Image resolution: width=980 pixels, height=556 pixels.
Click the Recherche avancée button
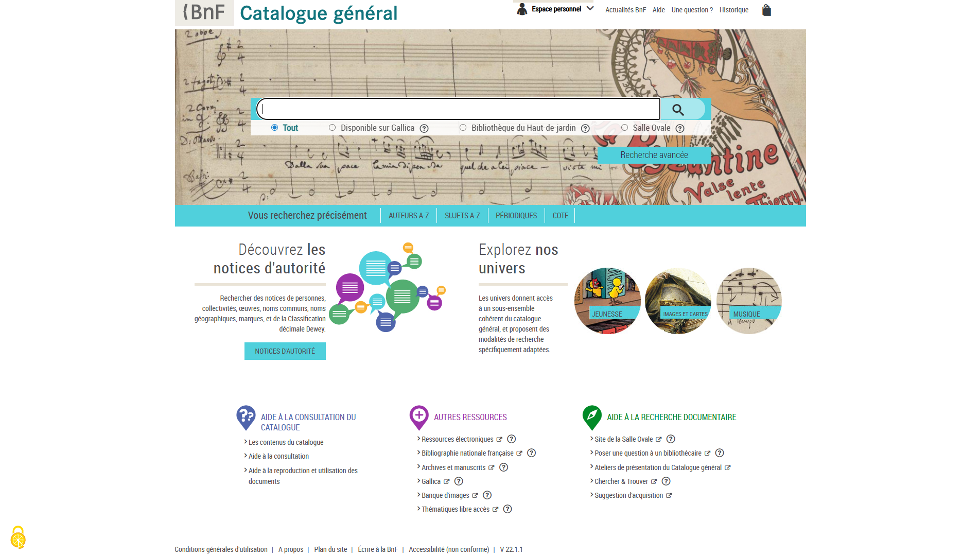pyautogui.click(x=654, y=155)
